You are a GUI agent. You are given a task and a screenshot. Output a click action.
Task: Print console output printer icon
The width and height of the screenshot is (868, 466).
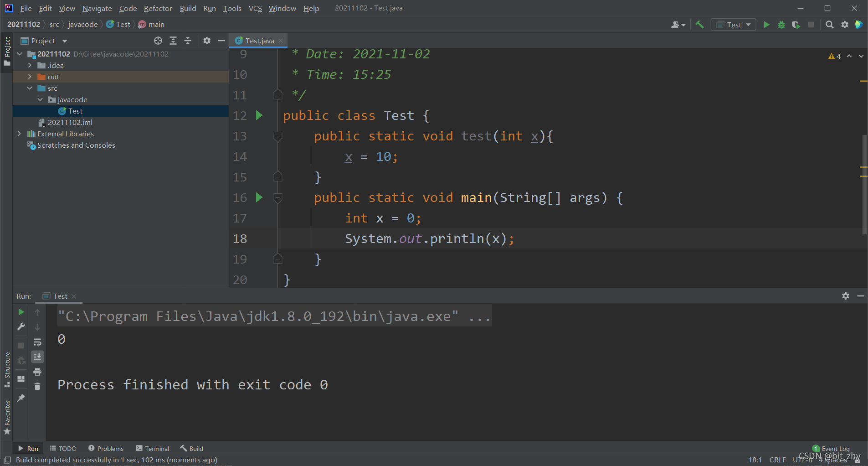37,372
